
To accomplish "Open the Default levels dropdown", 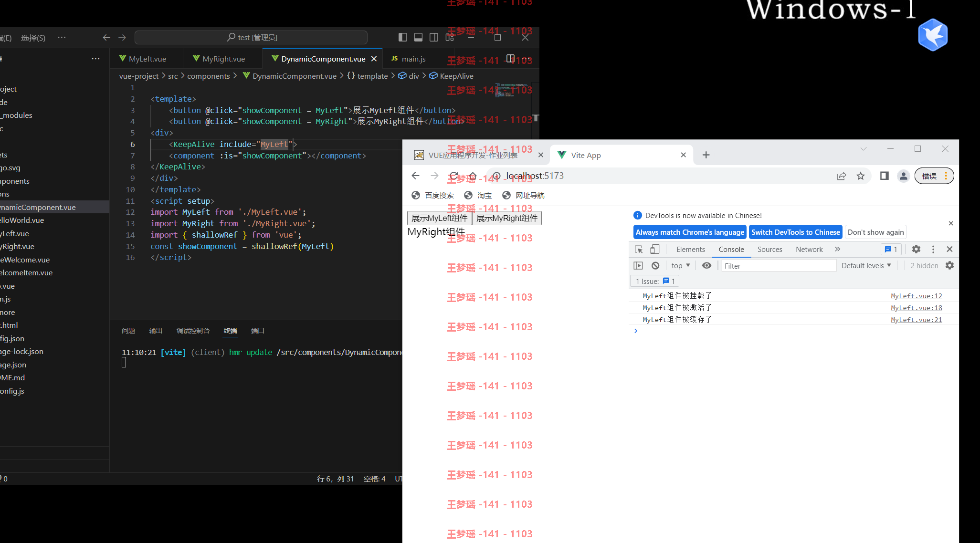I will pyautogui.click(x=866, y=265).
